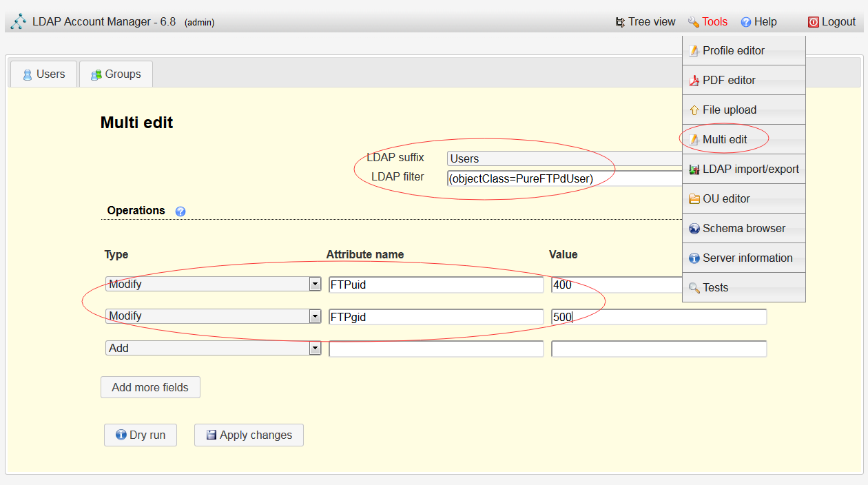Switch to the Users tab
Image resolution: width=868 pixels, height=485 pixels.
click(43, 74)
